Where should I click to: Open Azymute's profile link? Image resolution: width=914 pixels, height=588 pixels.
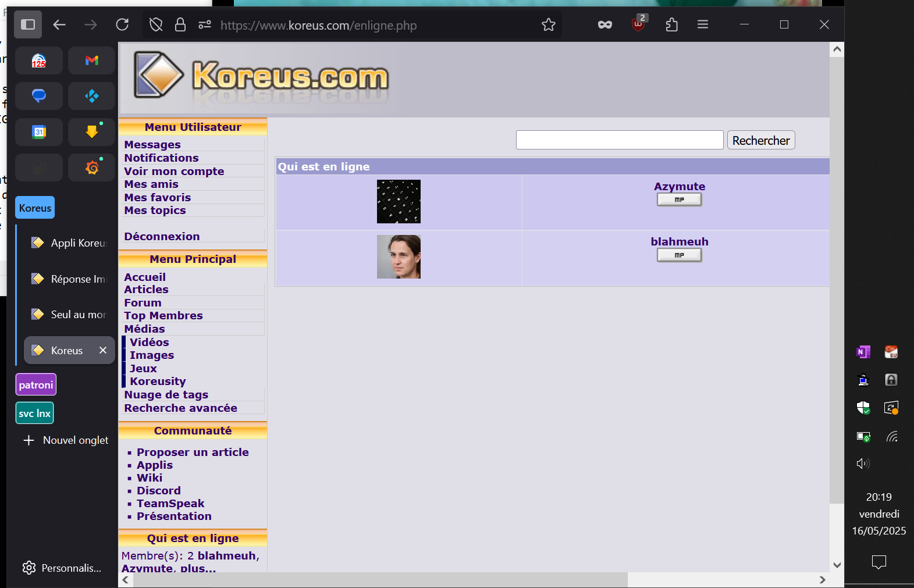(x=680, y=186)
